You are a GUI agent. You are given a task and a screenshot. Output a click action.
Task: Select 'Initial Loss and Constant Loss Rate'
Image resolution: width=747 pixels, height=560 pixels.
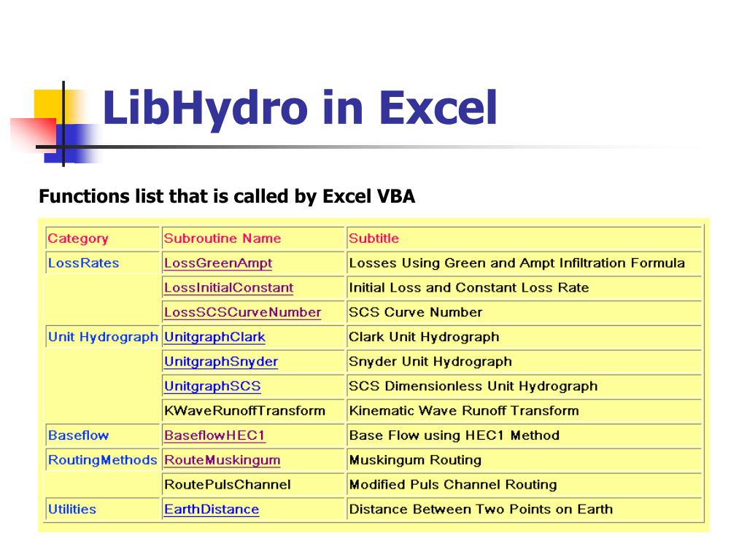(469, 288)
